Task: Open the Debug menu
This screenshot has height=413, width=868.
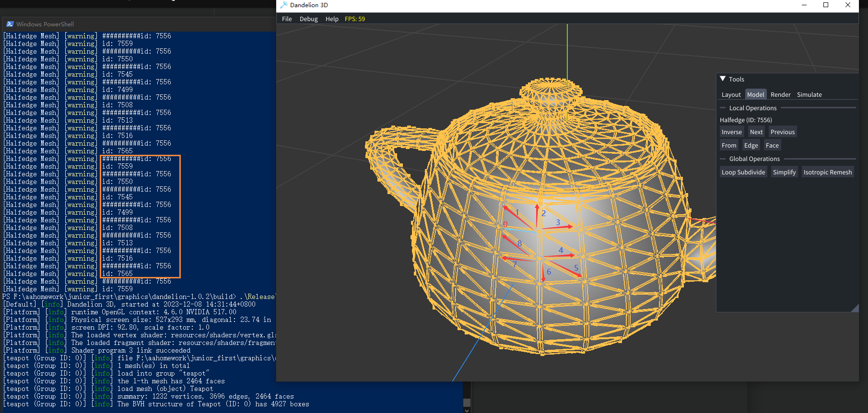Action: (x=308, y=19)
